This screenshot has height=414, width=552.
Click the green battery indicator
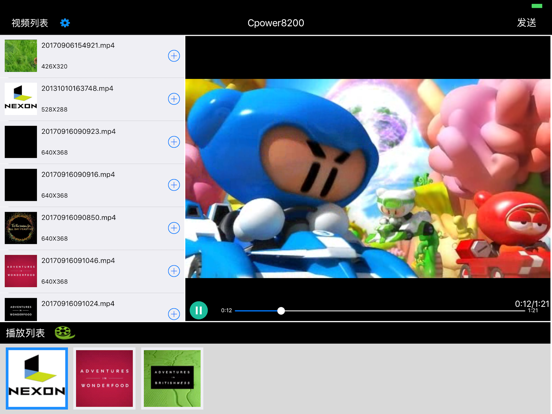[x=537, y=6]
